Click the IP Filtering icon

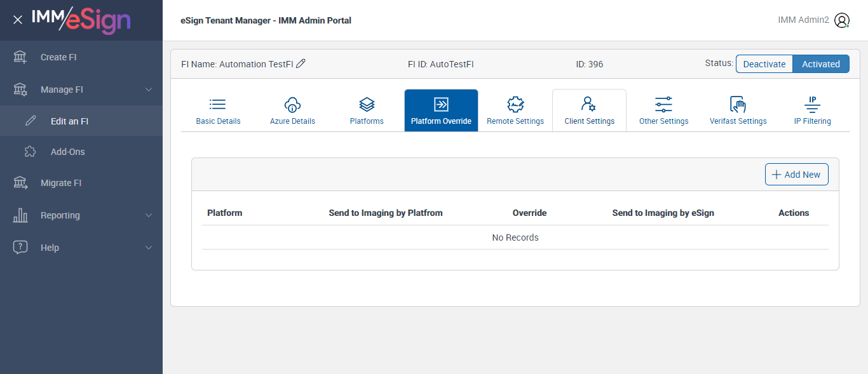pos(812,105)
